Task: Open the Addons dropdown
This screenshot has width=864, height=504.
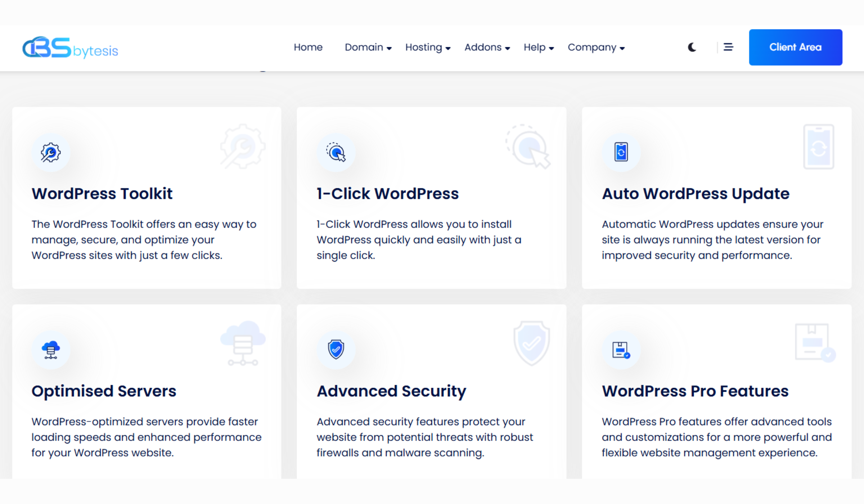Action: click(x=487, y=48)
